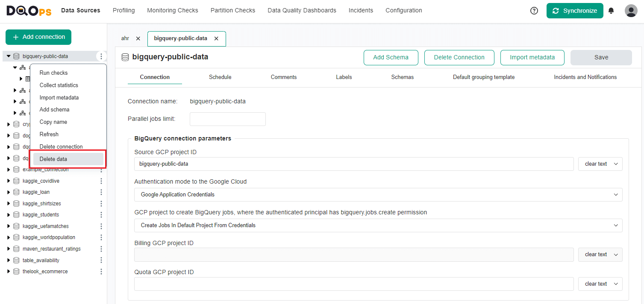Image resolution: width=644 pixels, height=304 pixels.
Task: Open the Configuration section
Action: (x=404, y=10)
